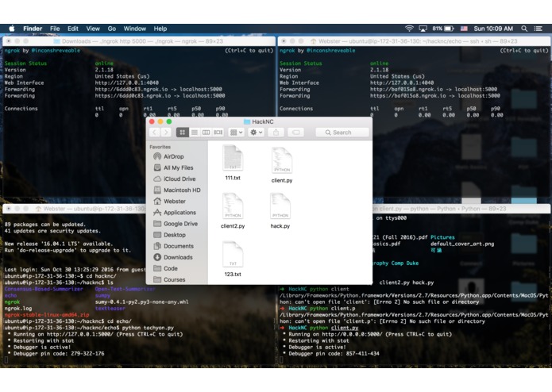Open the Apple menu
The width and height of the screenshot is (552, 392).
pos(12,29)
